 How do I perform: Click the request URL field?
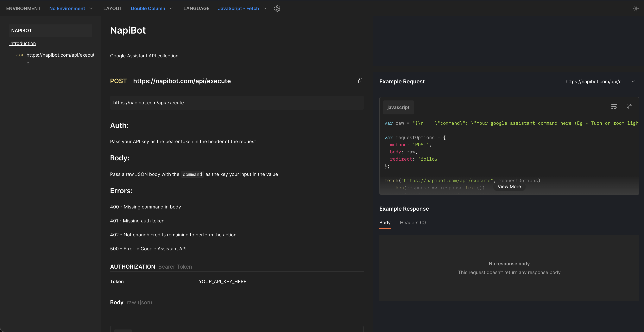(x=237, y=103)
